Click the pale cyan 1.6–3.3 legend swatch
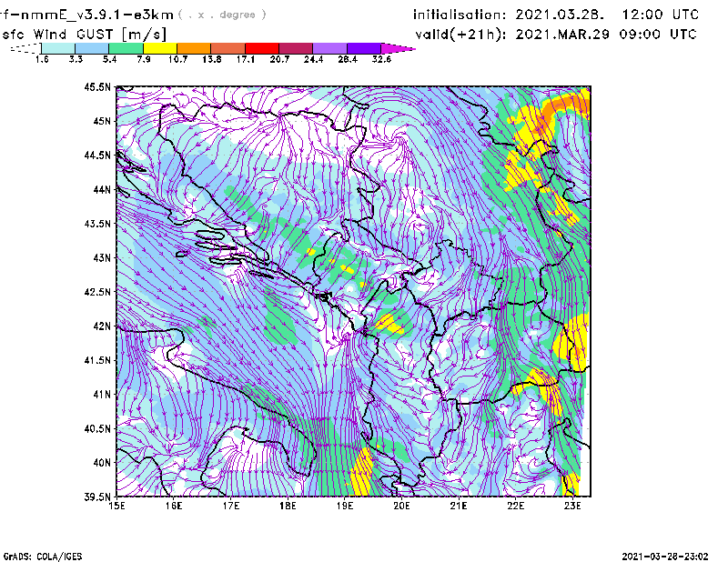 pyautogui.click(x=58, y=48)
